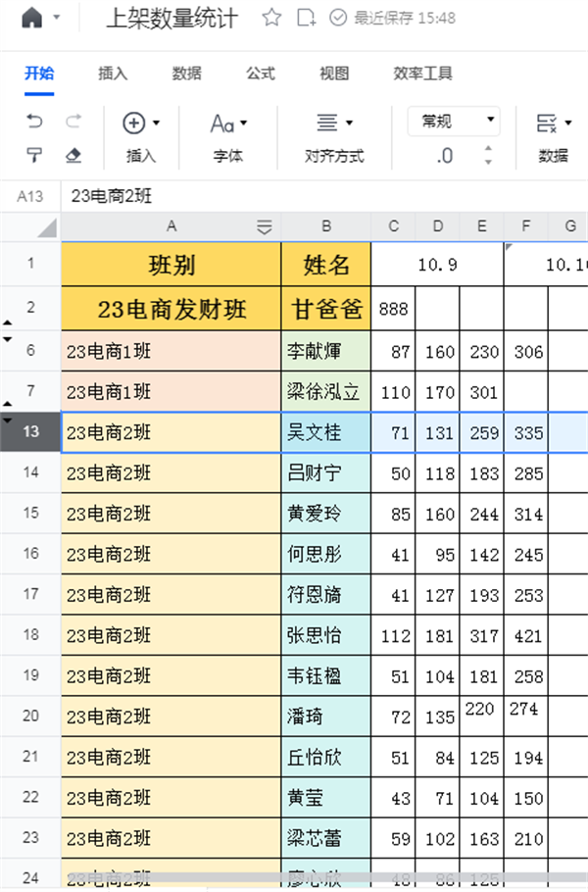Click cell 23电商发财班
The height and width of the screenshot is (892, 588).
point(171,309)
